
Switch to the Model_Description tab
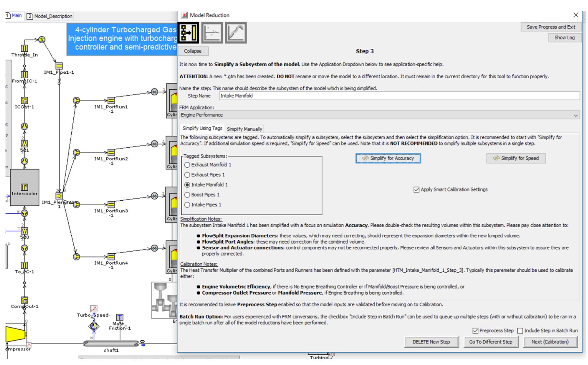click(52, 16)
